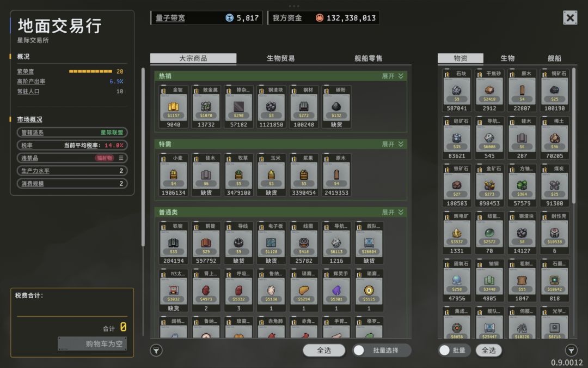This screenshot has height=368, width=588.
Task: Choose the 小麦 item in 特需
Action: pyautogui.click(x=173, y=175)
